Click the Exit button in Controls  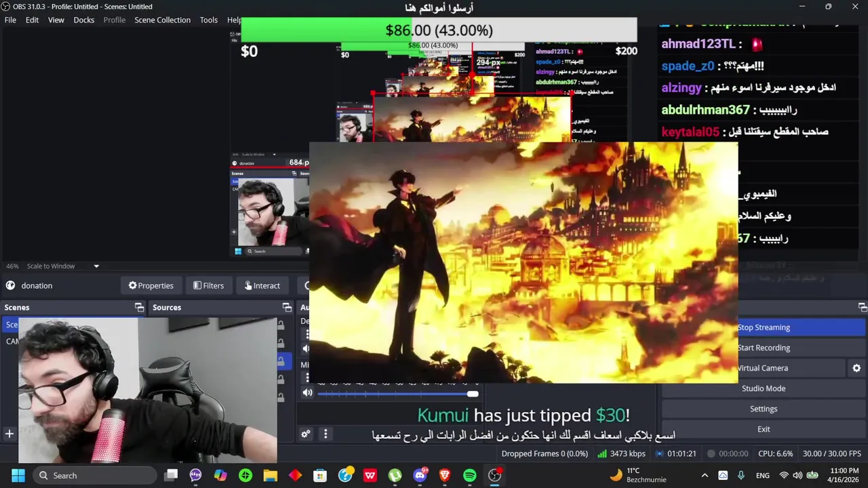[764, 429]
